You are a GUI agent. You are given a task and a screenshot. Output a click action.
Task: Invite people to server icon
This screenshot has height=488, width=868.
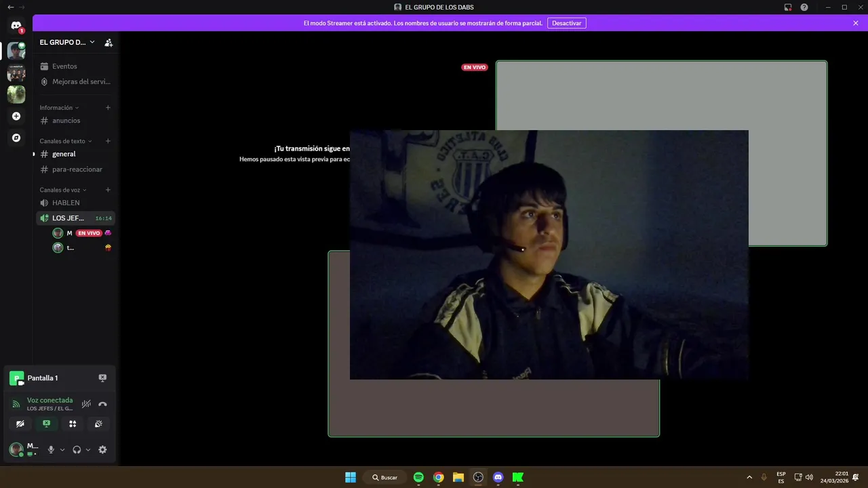click(x=108, y=42)
